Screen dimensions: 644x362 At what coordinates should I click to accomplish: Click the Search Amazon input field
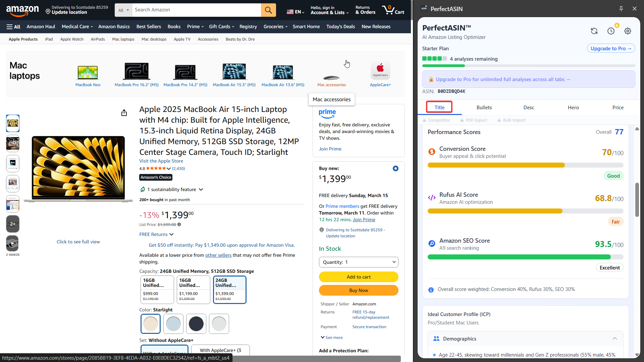(x=196, y=10)
